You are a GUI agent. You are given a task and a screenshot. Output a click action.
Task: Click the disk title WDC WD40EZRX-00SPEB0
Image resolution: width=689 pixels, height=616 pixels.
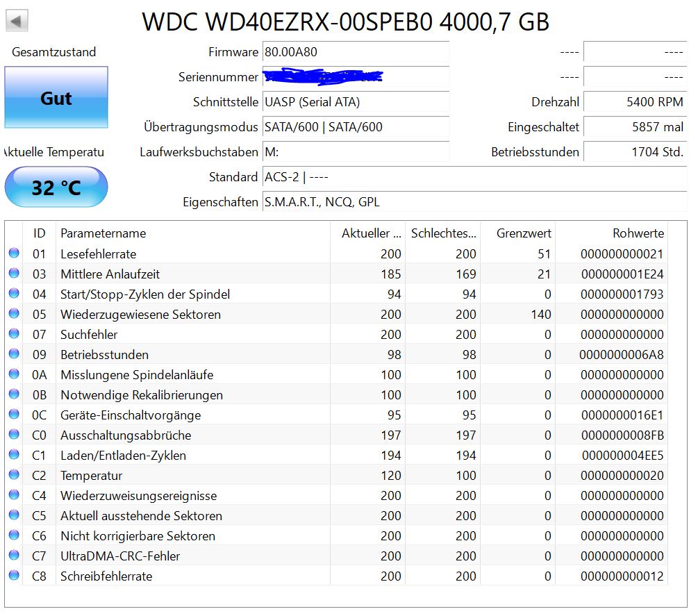[x=345, y=21]
